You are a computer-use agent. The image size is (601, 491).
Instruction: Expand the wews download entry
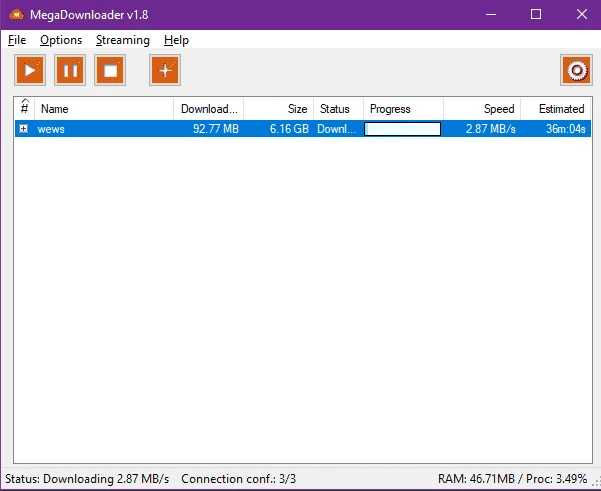tap(24, 129)
